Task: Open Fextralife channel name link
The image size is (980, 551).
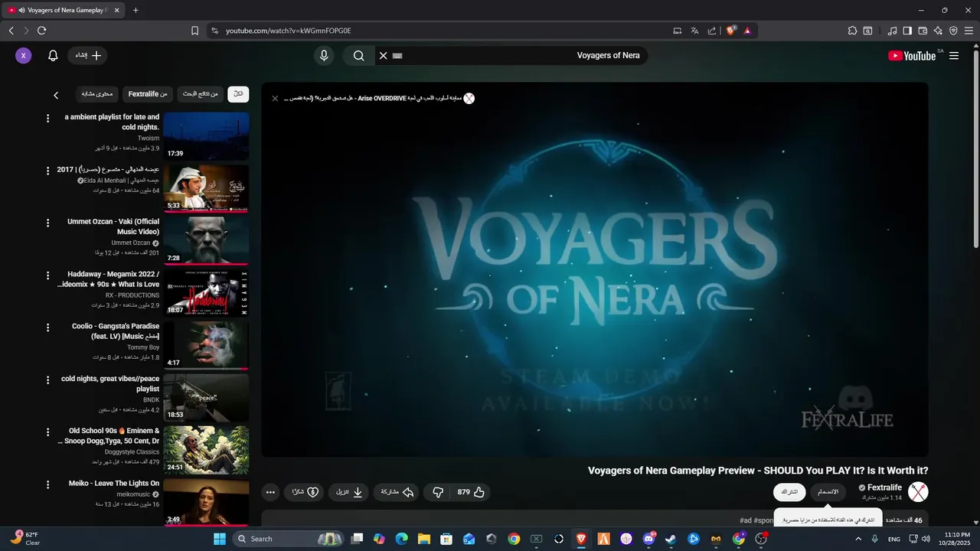Action: (884, 487)
